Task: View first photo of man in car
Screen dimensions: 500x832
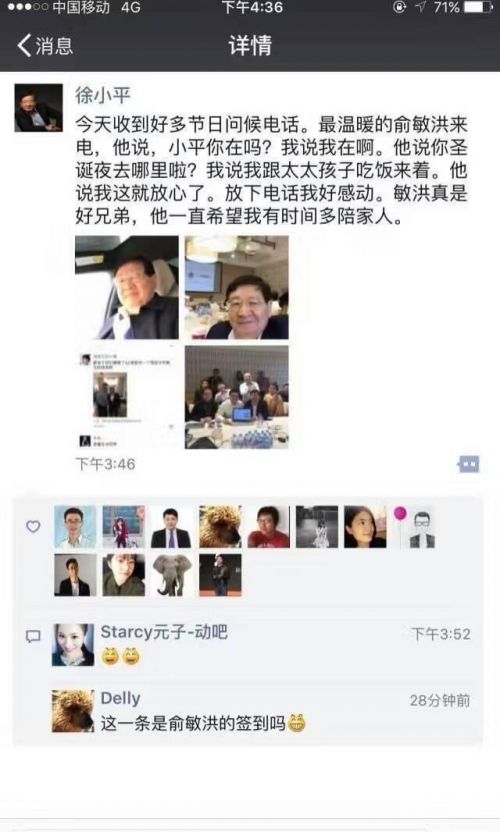Action: point(127,288)
